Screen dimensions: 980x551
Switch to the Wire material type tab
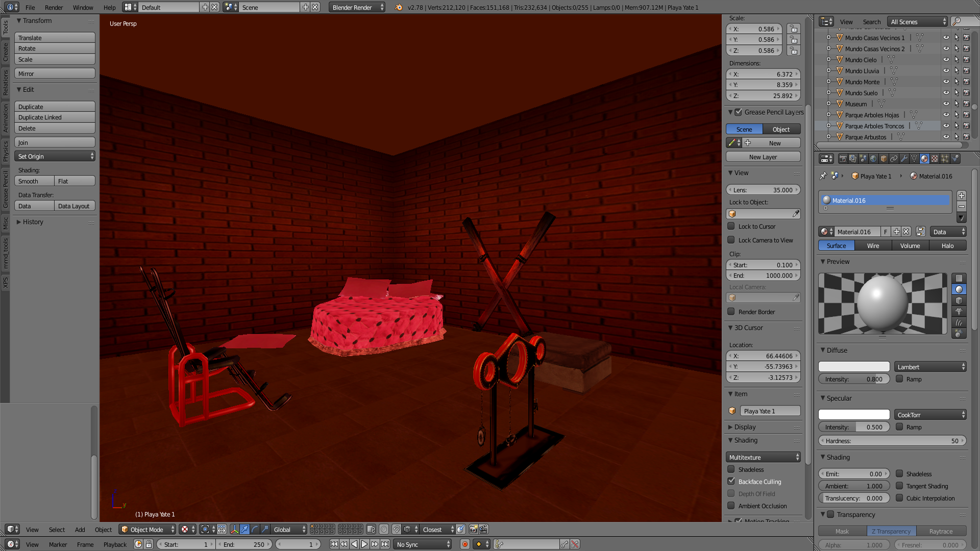pyautogui.click(x=873, y=246)
